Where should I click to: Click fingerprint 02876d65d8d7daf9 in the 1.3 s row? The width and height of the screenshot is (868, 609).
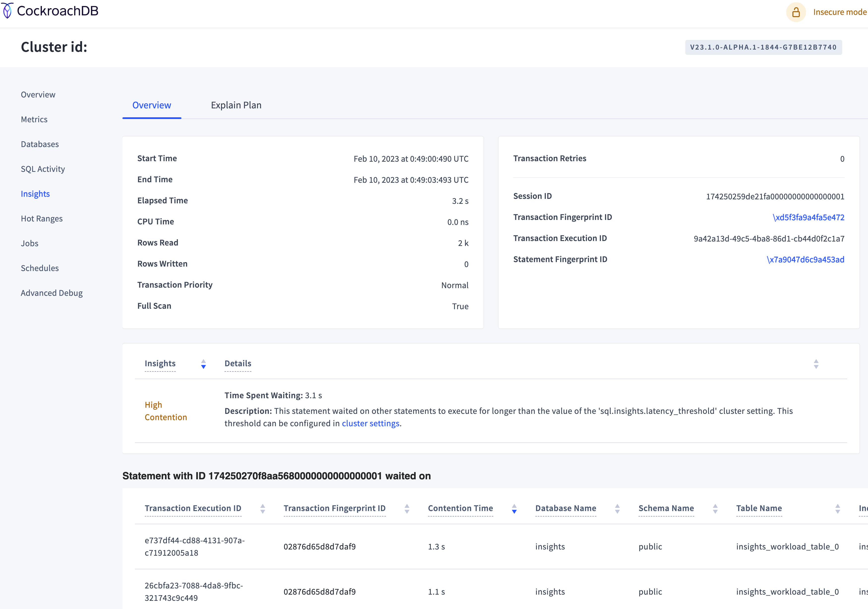tap(319, 547)
